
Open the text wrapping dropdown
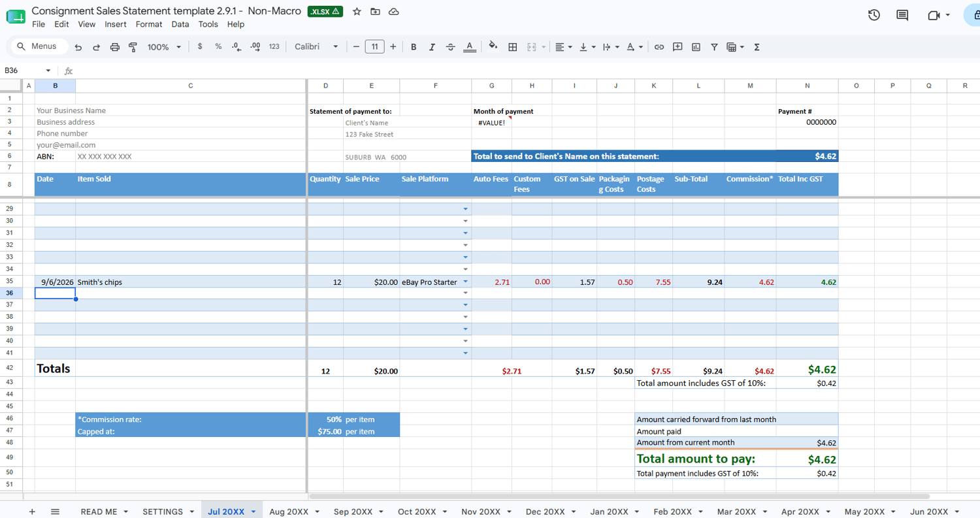click(x=610, y=47)
